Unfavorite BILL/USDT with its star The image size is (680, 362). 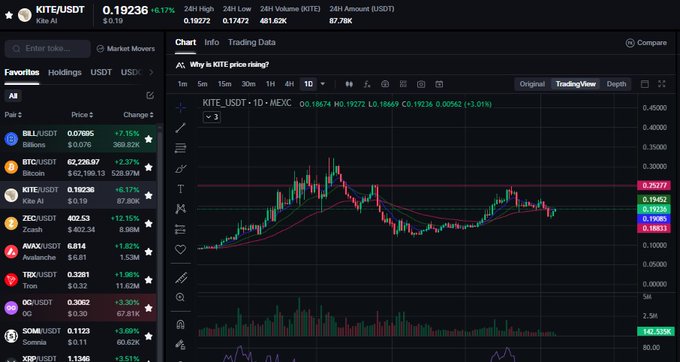point(148,139)
